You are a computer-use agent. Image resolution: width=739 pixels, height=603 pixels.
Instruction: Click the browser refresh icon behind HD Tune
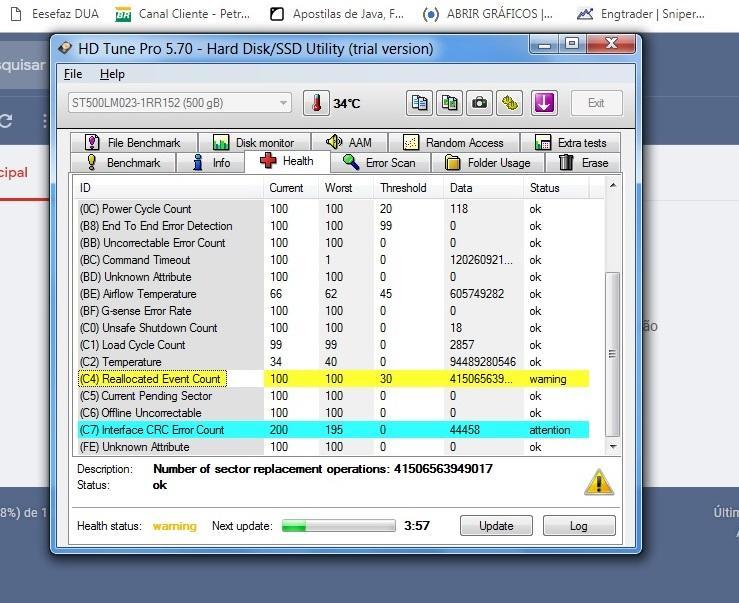tap(6, 121)
